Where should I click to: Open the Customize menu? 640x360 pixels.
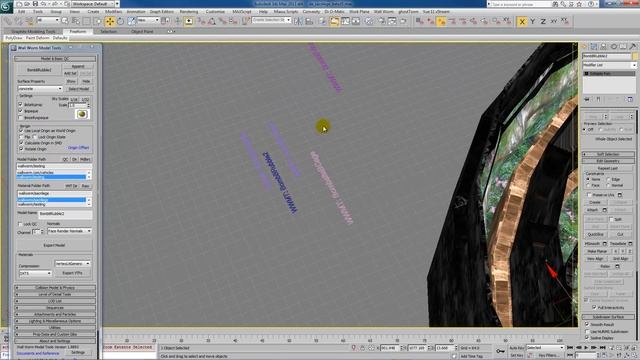click(x=215, y=12)
